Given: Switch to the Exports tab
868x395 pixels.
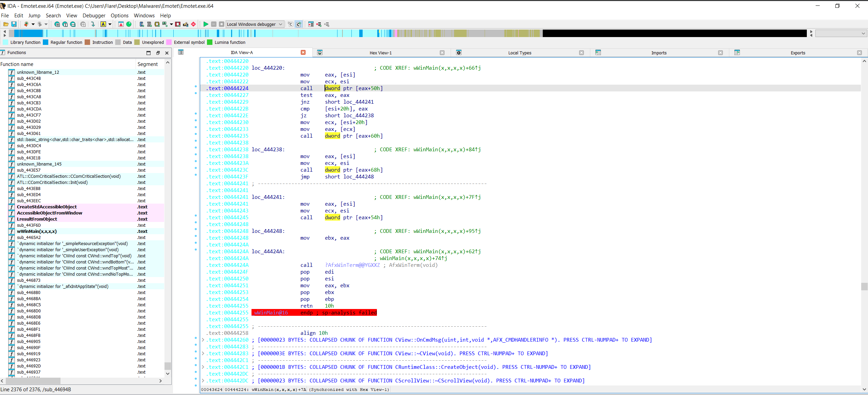Looking at the screenshot, I should tap(798, 53).
